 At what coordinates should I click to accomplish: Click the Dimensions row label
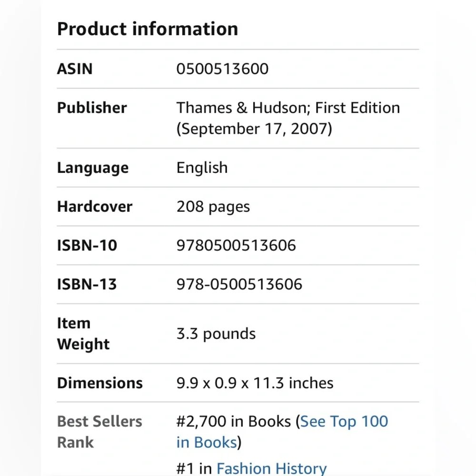point(100,383)
